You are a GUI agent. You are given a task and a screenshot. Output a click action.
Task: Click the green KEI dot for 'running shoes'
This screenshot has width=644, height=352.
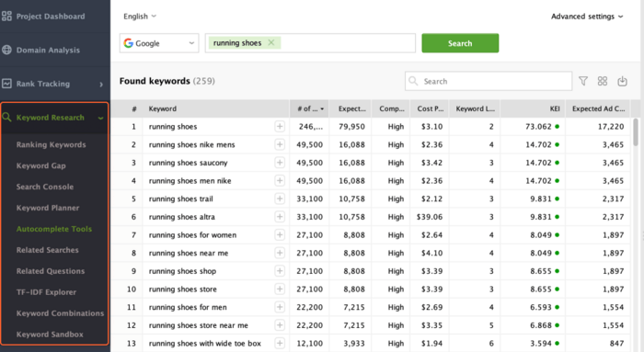coord(557,126)
